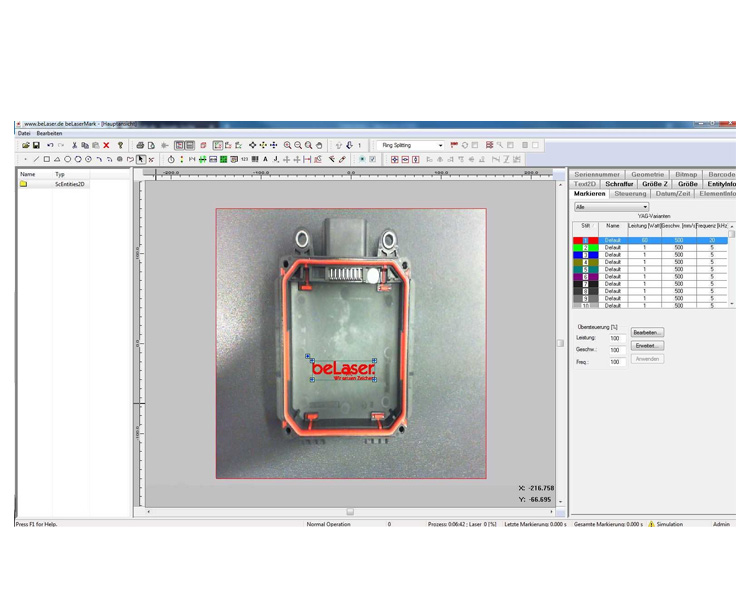Screen dimensions: 750x600
Task: Switch to the Schraffur tab
Action: tap(619, 184)
